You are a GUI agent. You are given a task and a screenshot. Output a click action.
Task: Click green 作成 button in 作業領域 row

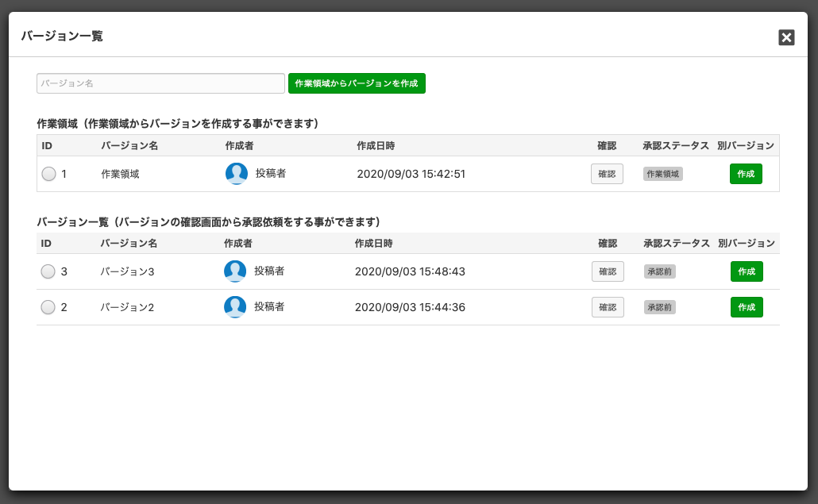[x=746, y=174]
